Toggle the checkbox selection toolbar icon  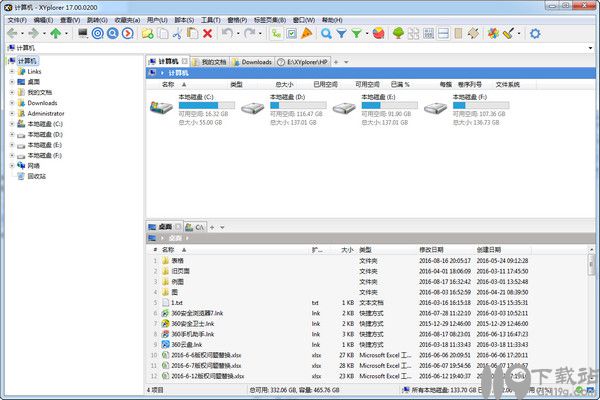click(x=292, y=34)
